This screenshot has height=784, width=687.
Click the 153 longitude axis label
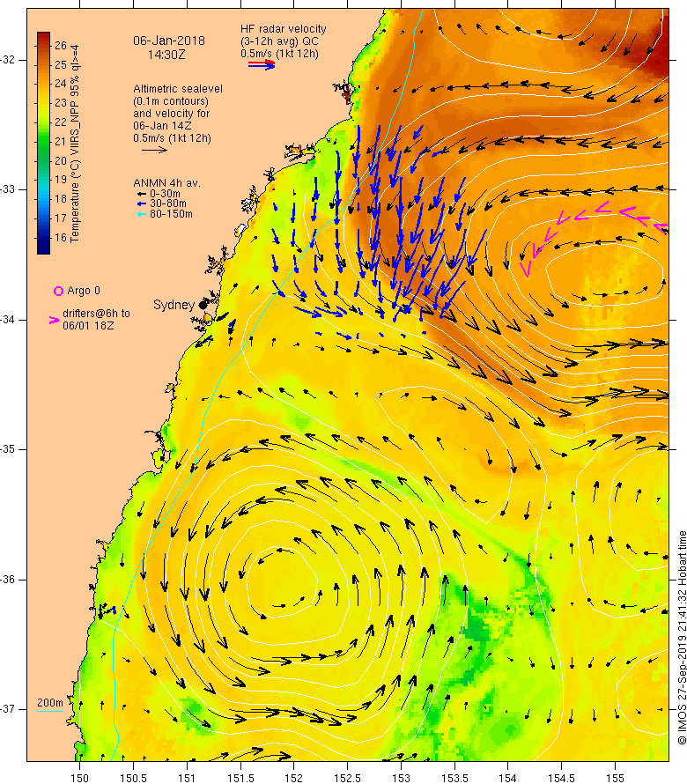[401, 778]
